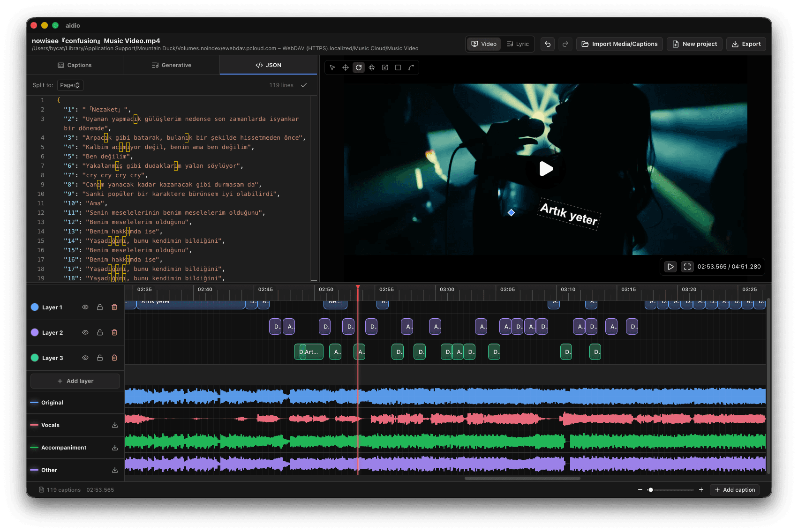Select the arrow pointer tool

[x=332, y=67]
